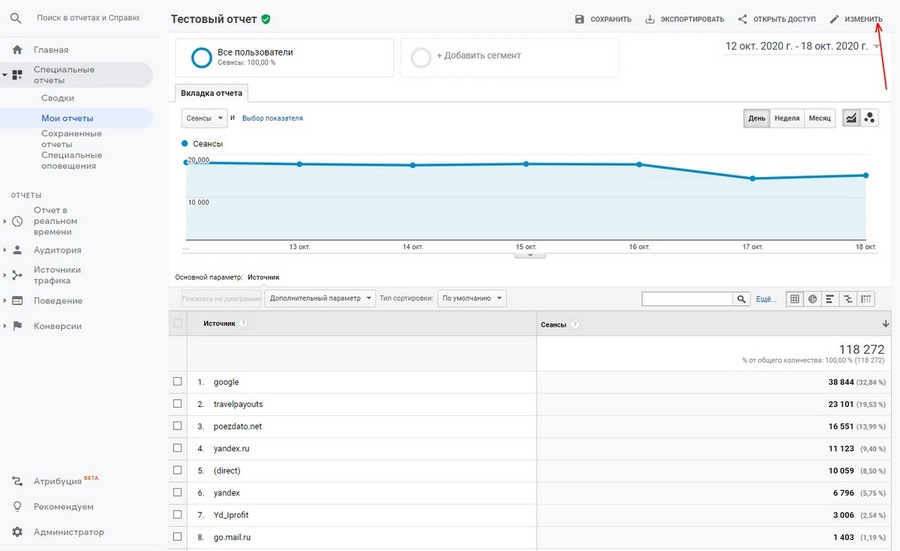Click the СОХРАНИТЬ button

click(603, 19)
